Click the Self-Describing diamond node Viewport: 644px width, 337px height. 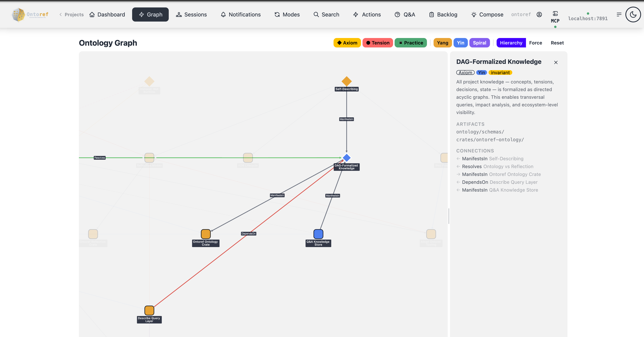[346, 81]
